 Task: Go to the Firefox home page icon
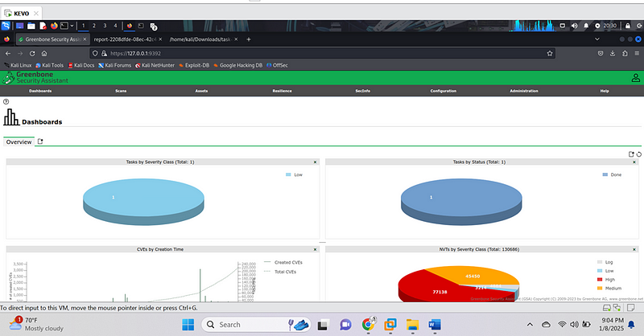44,53
